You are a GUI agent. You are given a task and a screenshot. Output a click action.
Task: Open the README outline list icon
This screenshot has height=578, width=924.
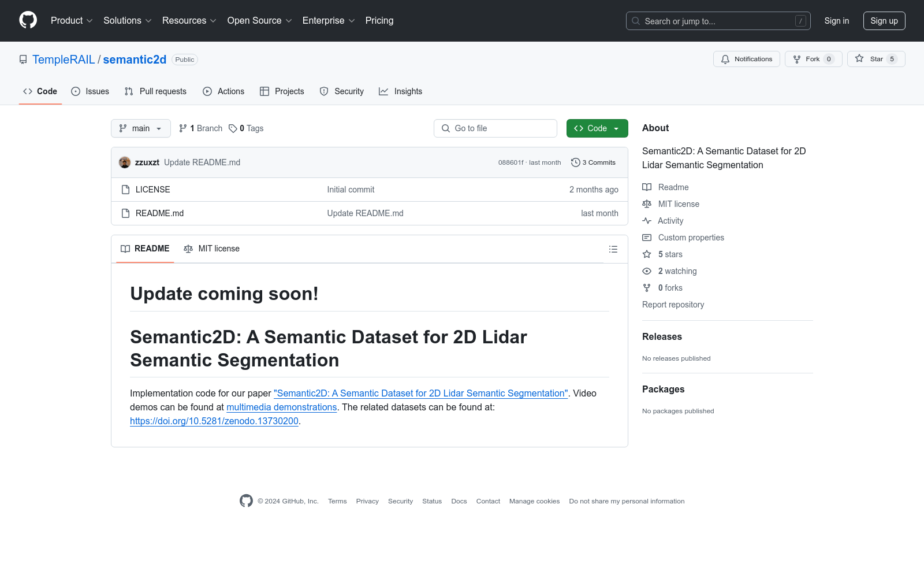click(x=613, y=249)
